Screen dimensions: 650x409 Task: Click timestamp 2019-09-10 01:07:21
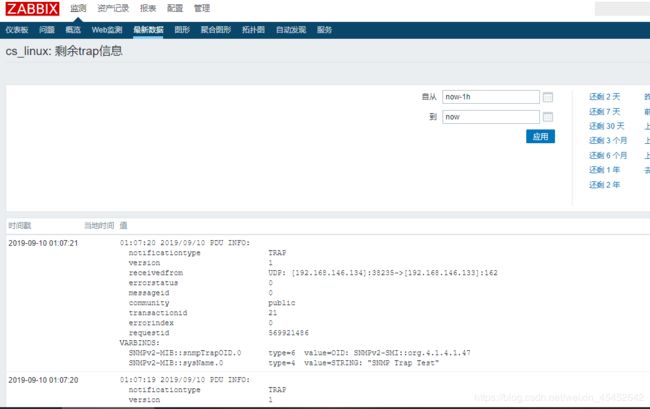(43, 243)
